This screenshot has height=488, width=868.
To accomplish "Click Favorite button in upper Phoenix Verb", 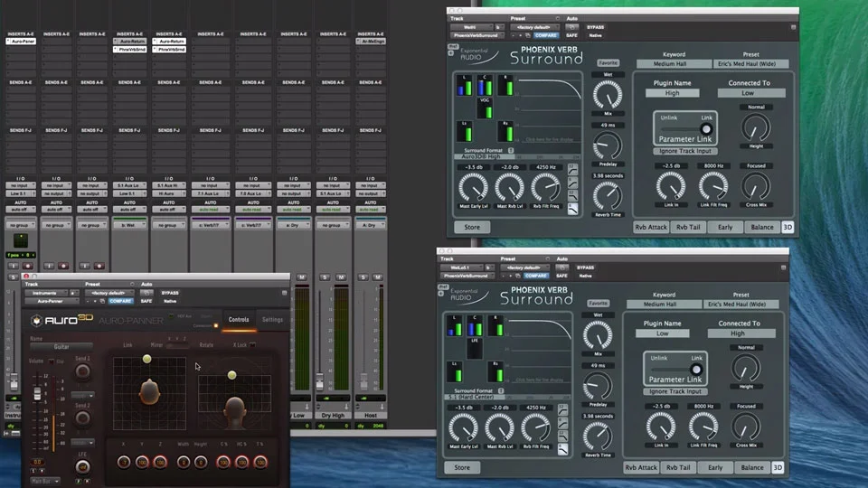I will pos(608,63).
